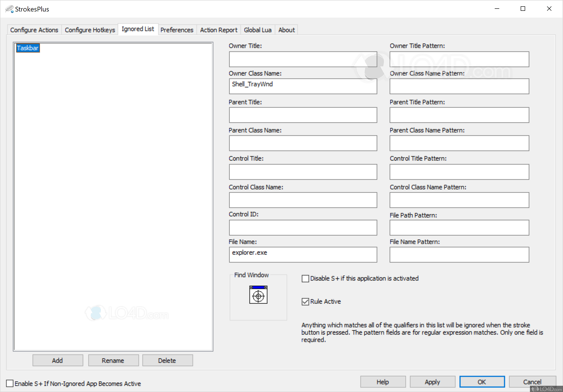The image size is (563, 392).
Task: Click the Owner Class Name field showing Shell_TrayWnd
Action: [303, 86]
